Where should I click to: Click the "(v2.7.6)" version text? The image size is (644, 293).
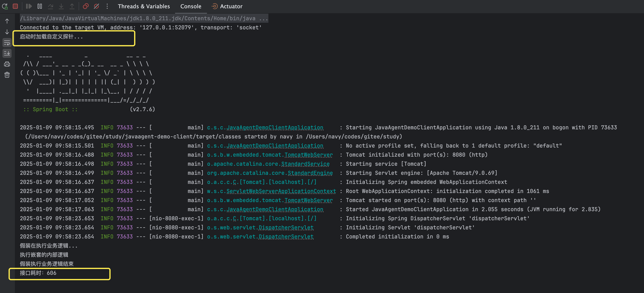point(143,109)
